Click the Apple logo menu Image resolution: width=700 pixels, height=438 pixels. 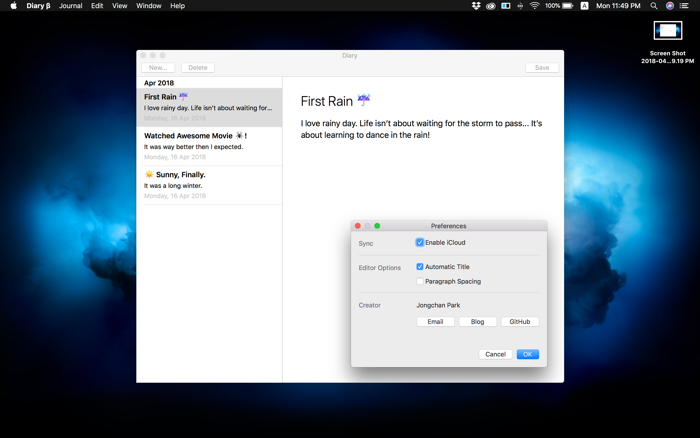13,6
